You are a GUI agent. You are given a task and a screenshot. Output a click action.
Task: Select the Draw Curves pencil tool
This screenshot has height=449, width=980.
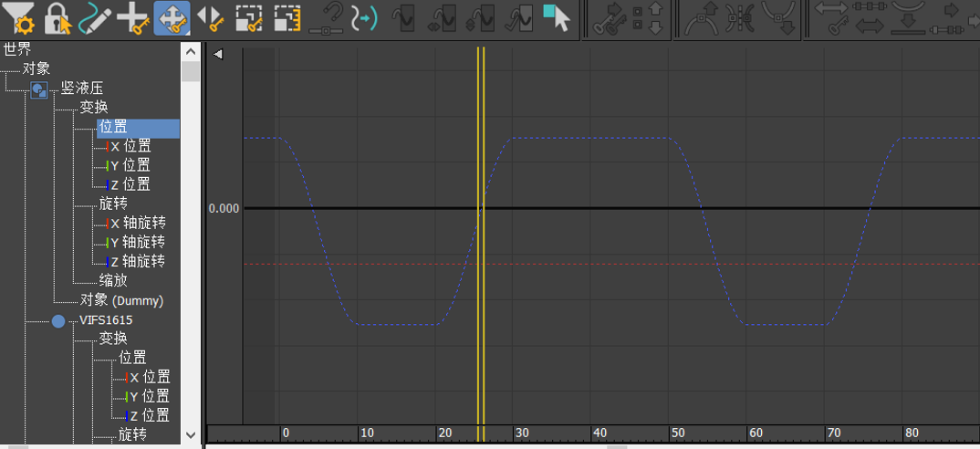click(95, 18)
